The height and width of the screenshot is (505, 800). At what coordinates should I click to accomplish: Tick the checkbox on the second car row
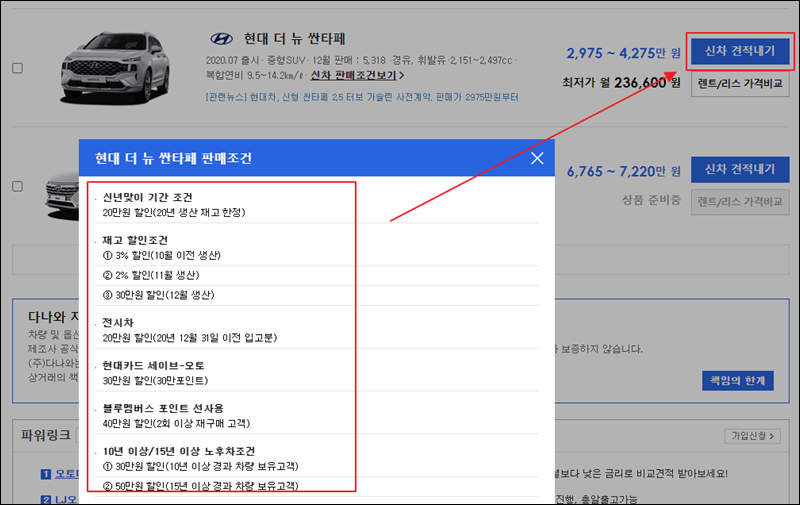(x=17, y=186)
